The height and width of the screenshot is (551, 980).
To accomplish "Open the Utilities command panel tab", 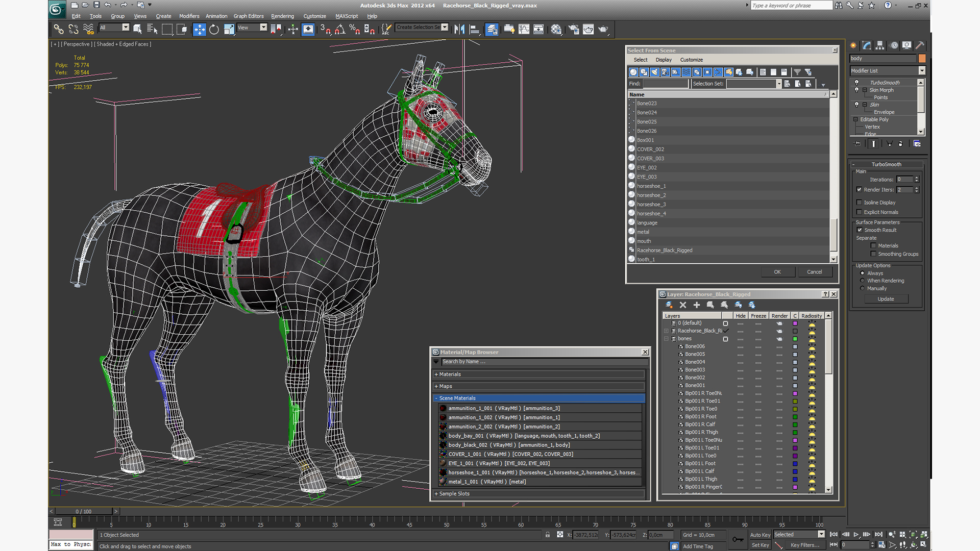I will pos(920,45).
